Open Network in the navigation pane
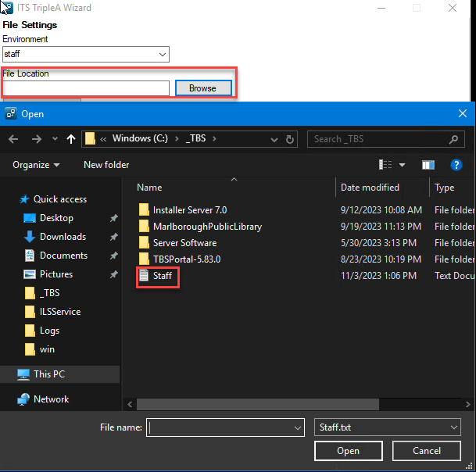 pos(51,399)
